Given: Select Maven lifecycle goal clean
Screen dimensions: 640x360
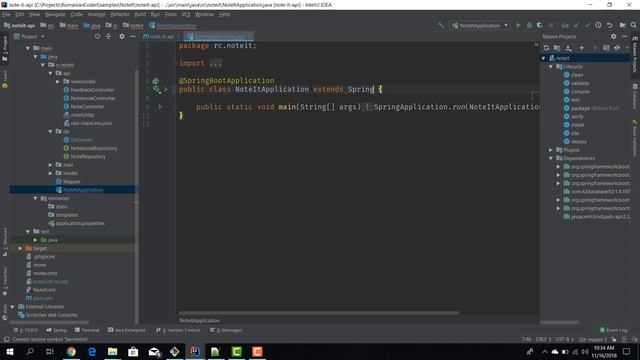Looking at the screenshot, I should pos(573,75).
